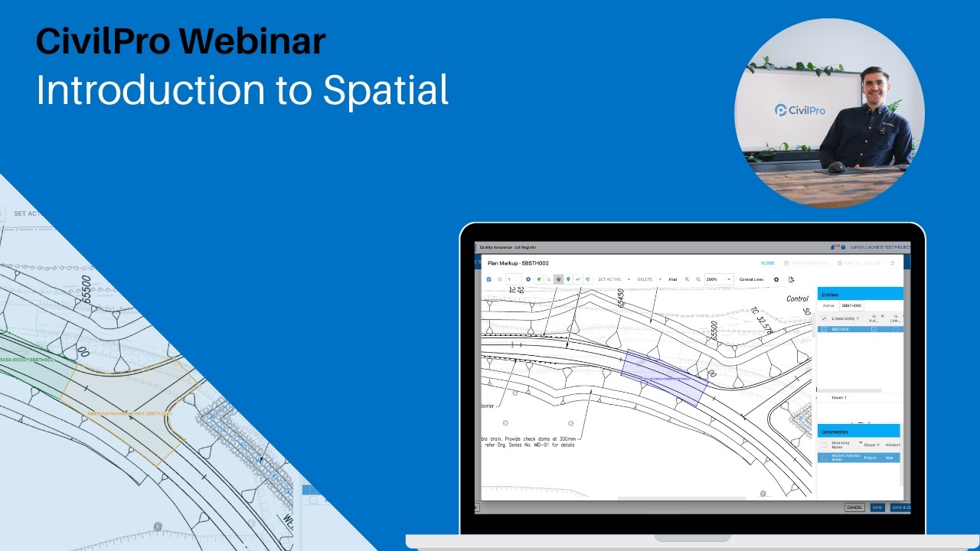
Task: Click the export document icon beside the gear
Action: 792,279
